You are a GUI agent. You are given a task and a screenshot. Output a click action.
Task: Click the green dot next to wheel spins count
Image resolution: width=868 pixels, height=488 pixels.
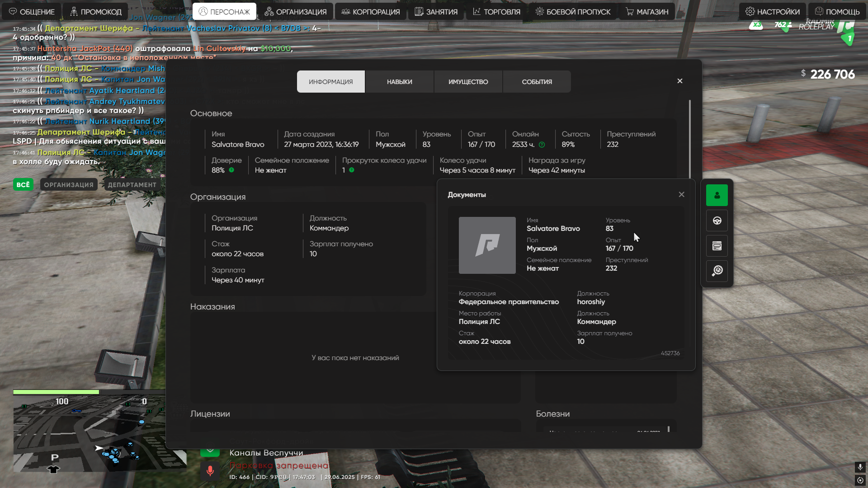click(352, 170)
